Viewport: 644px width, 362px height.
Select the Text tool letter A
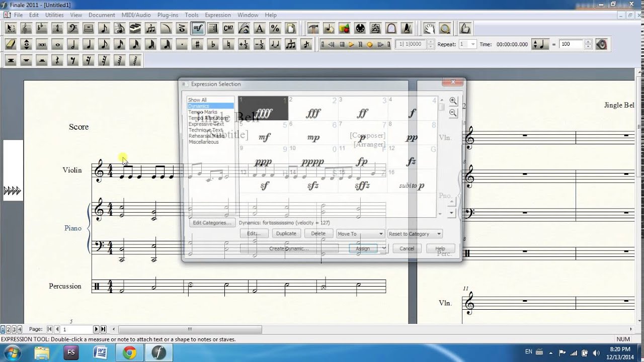pyautogui.click(x=260, y=28)
